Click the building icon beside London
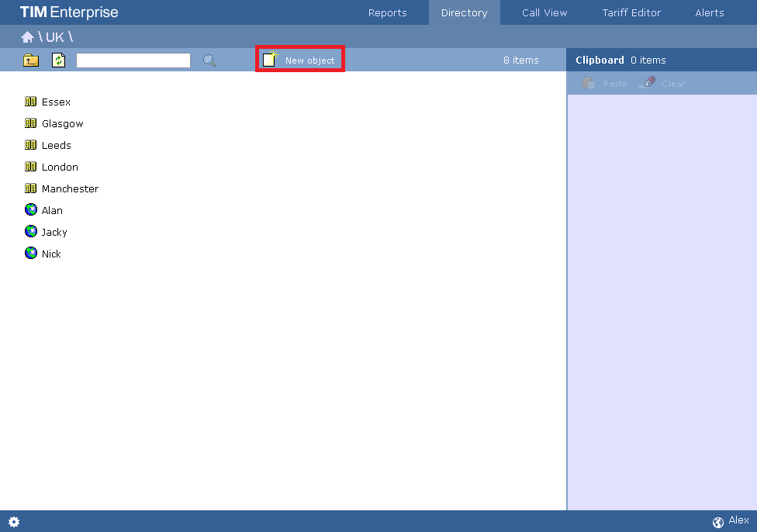757x532 pixels. tap(31, 167)
